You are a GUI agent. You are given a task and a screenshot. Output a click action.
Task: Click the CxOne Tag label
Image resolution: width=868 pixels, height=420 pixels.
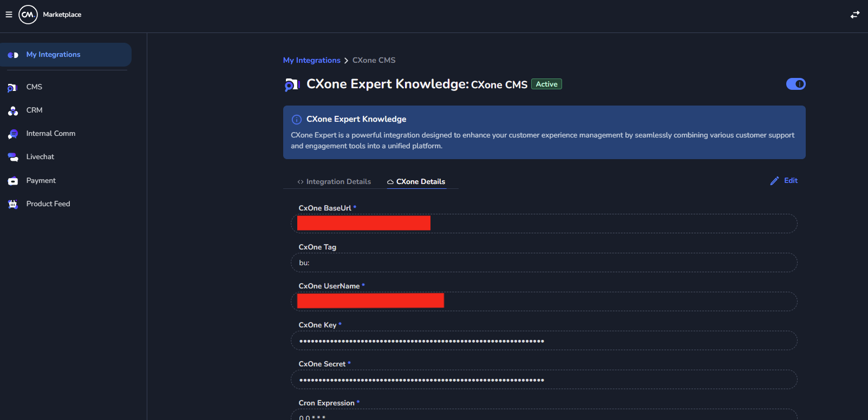pyautogui.click(x=318, y=247)
